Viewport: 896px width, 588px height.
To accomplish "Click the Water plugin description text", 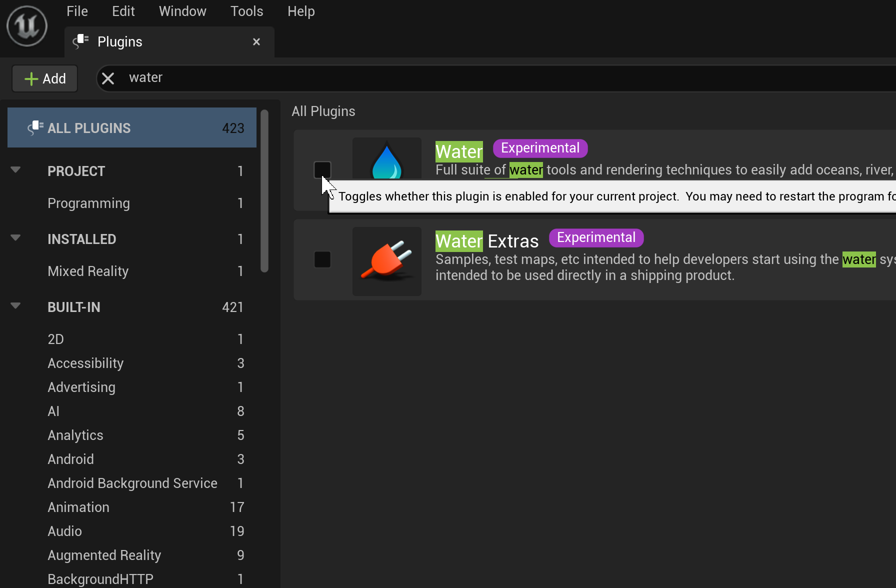I will click(665, 170).
